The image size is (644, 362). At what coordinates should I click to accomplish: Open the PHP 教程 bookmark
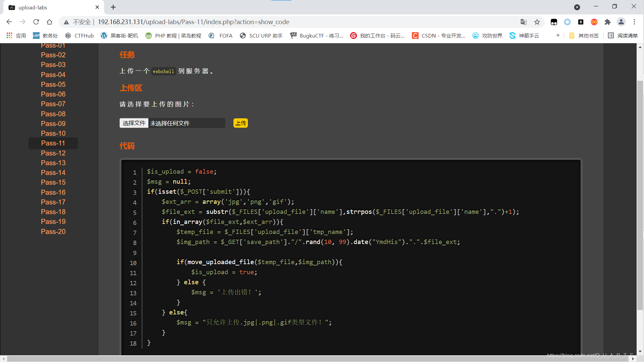(173, 36)
